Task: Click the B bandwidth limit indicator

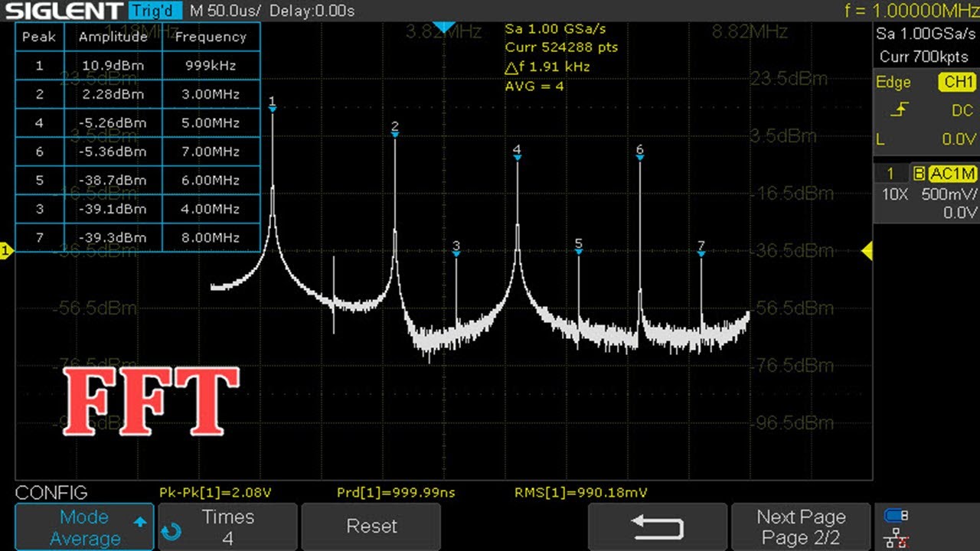Action: [919, 174]
